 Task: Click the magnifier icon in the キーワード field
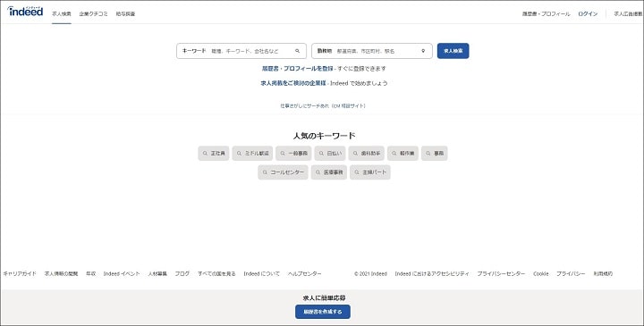pos(297,51)
